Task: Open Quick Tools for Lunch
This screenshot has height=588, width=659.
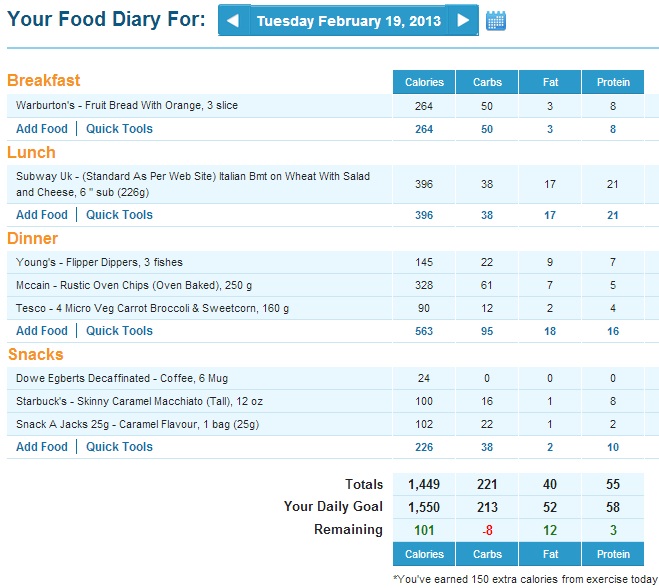Action: click(x=119, y=215)
